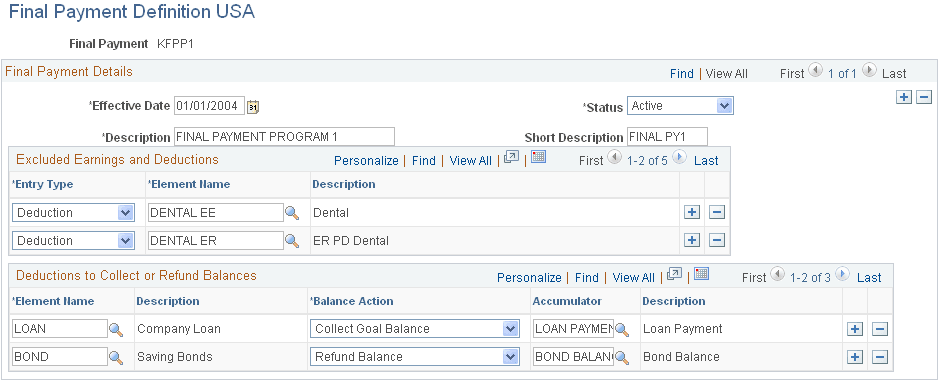Add row after LOAN deduction
943x385 pixels.
[x=855, y=328]
